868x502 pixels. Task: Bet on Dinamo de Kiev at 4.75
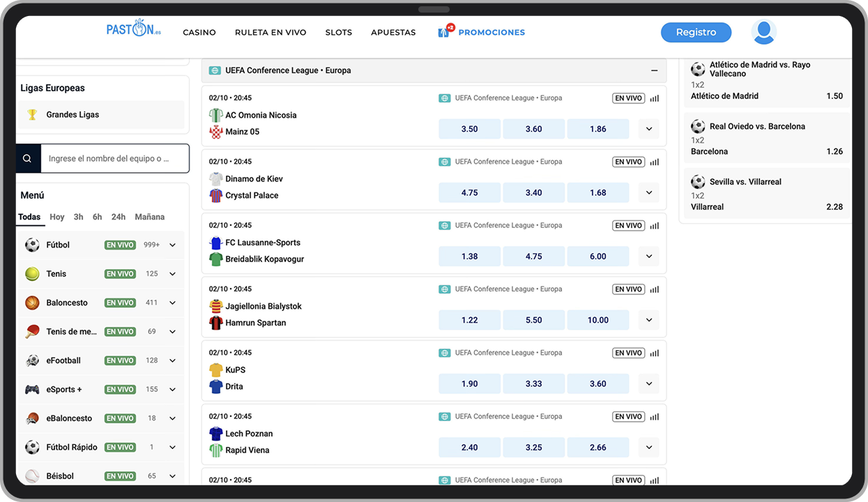470,192
